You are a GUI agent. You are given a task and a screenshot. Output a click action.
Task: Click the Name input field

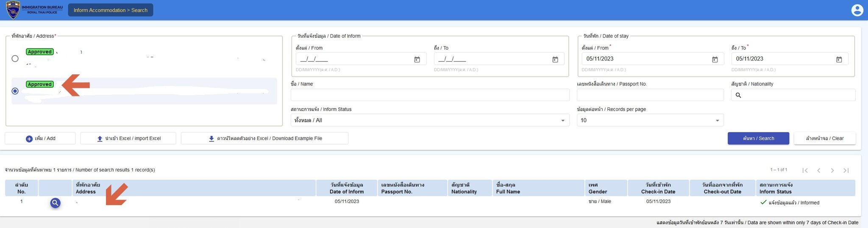pos(430,95)
